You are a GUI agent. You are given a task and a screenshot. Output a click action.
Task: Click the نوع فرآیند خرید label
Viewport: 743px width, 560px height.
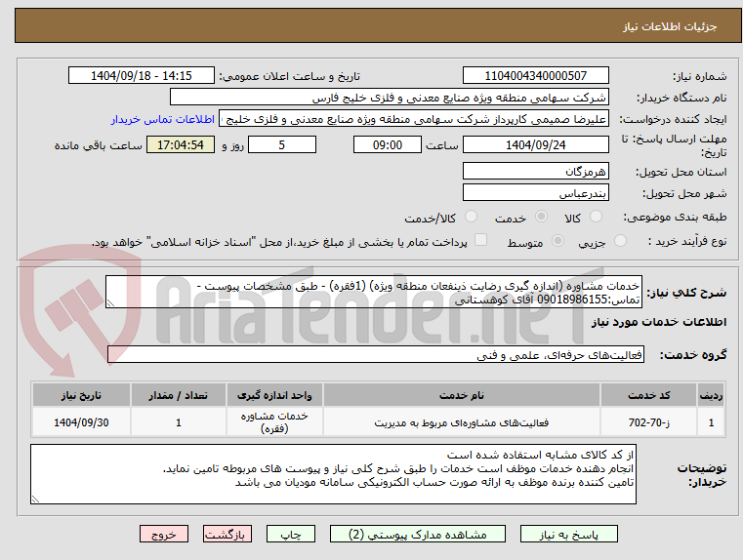[x=687, y=241]
